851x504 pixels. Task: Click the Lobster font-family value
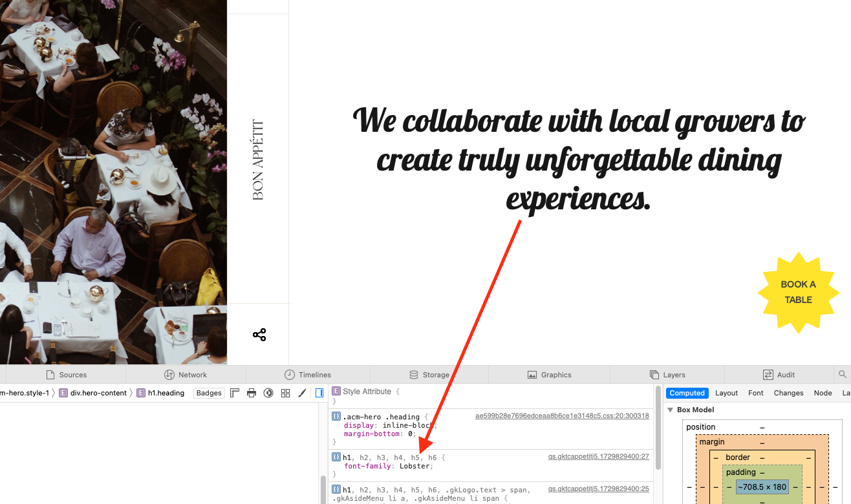pos(415,466)
